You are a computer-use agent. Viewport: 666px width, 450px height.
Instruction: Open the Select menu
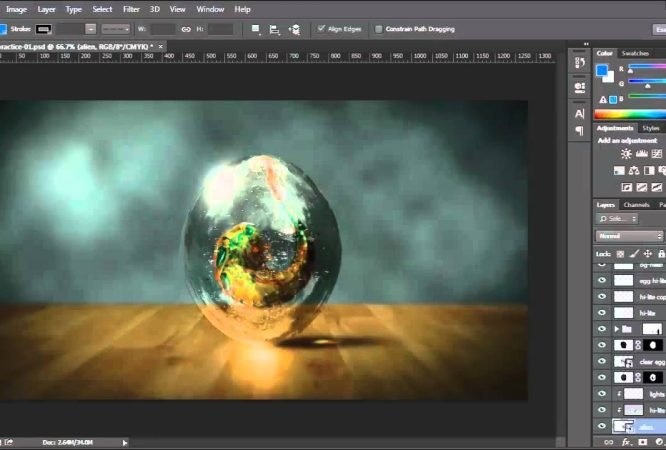(102, 9)
